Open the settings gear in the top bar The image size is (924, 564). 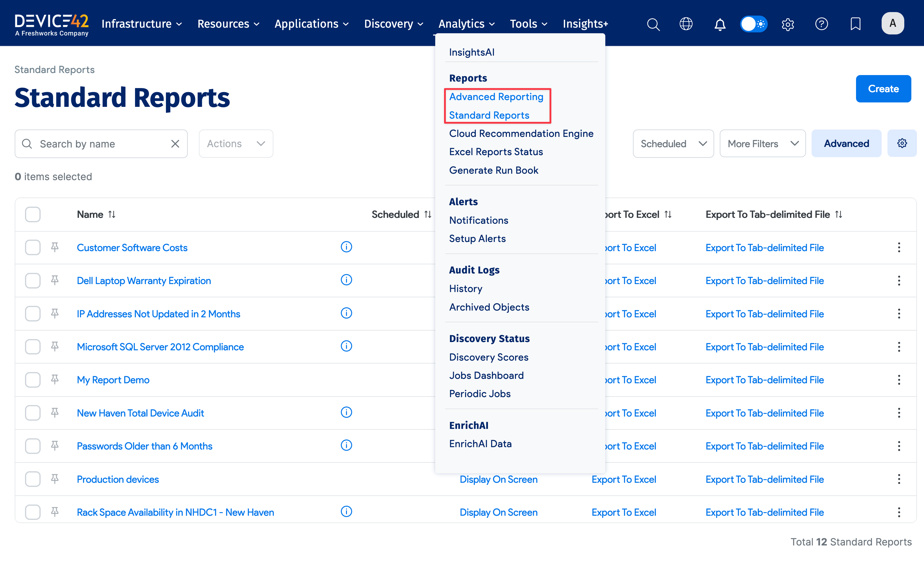point(787,24)
